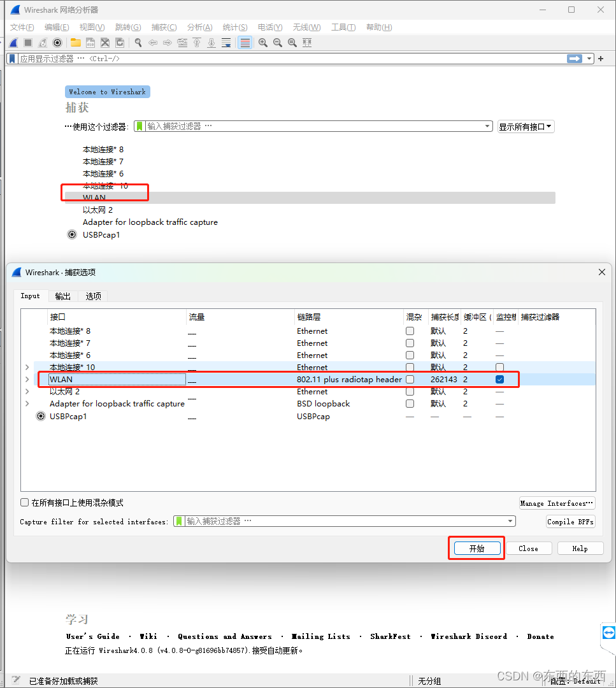The image size is (616, 688).
Task: Click Help button in capture options
Action: pos(580,548)
